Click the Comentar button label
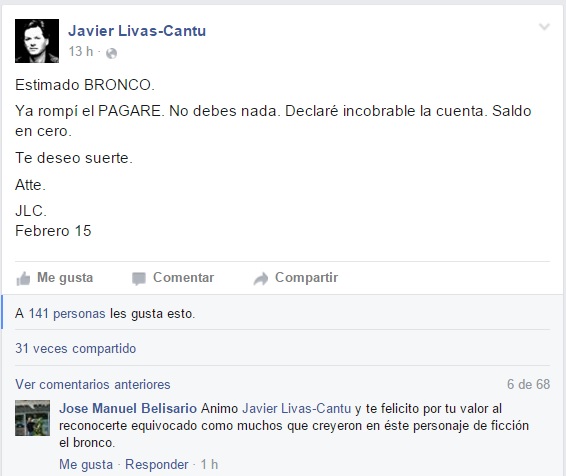Image resolution: width=566 pixels, height=476 pixels. coord(183,278)
